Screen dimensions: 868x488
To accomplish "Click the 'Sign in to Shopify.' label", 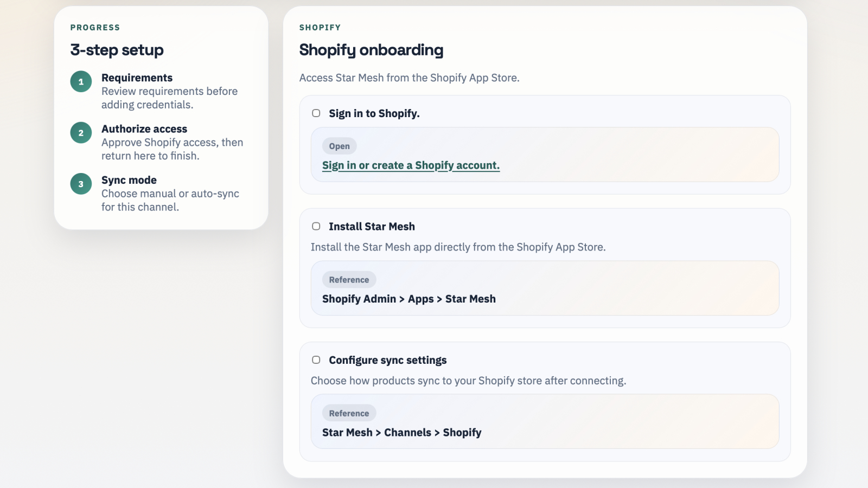I will (374, 113).
